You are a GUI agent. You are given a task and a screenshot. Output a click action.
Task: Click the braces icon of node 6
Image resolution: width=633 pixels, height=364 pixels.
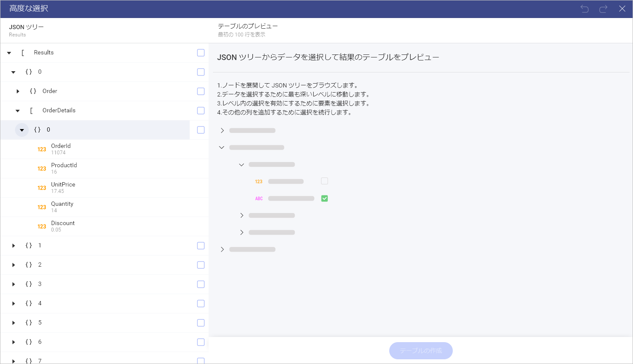(x=29, y=342)
